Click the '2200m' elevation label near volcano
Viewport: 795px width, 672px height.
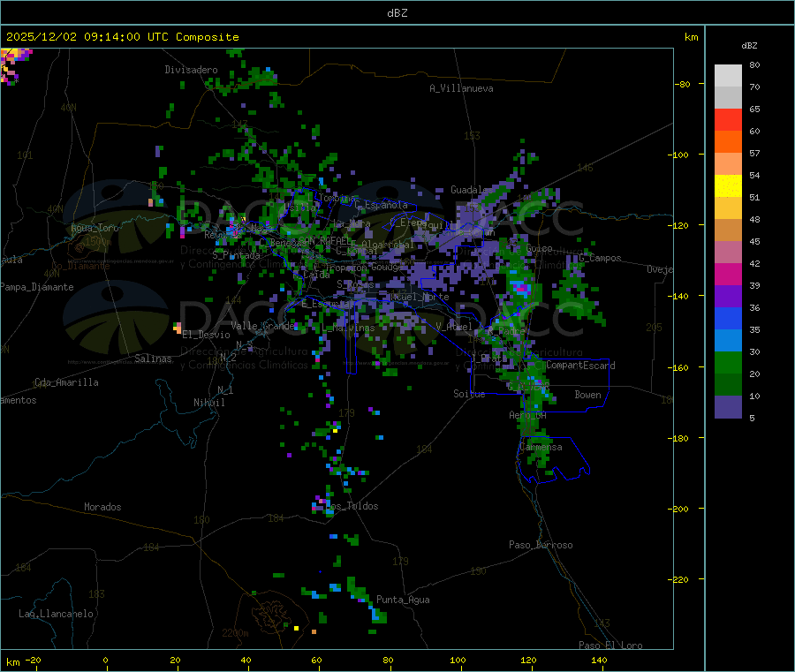tap(235, 633)
